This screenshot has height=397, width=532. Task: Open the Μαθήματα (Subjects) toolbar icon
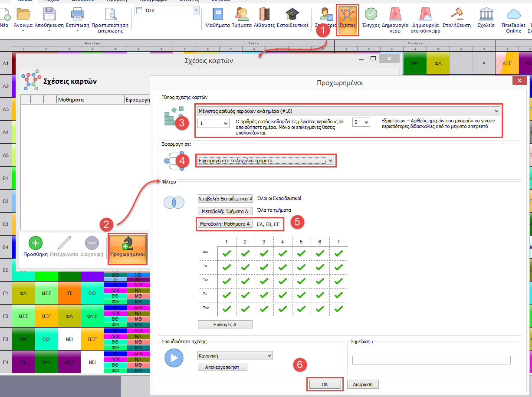click(x=217, y=17)
